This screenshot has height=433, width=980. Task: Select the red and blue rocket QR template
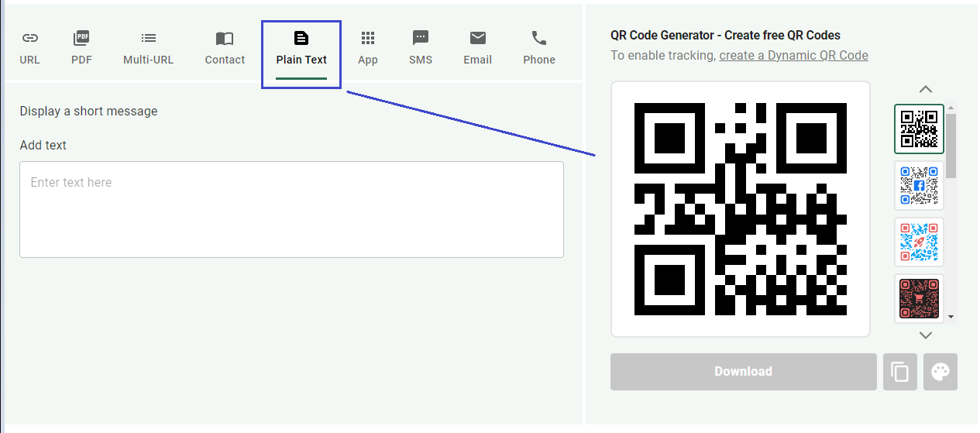[x=919, y=242]
